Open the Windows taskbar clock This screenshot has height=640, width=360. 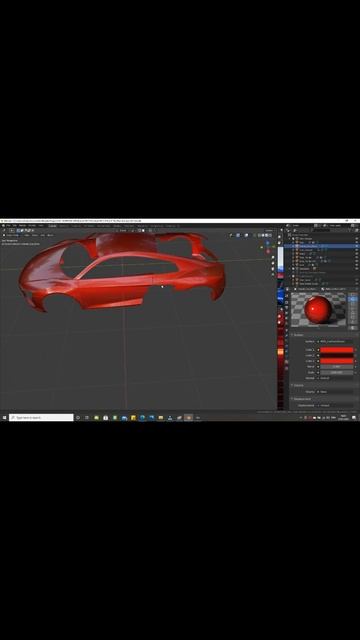tap(343, 417)
